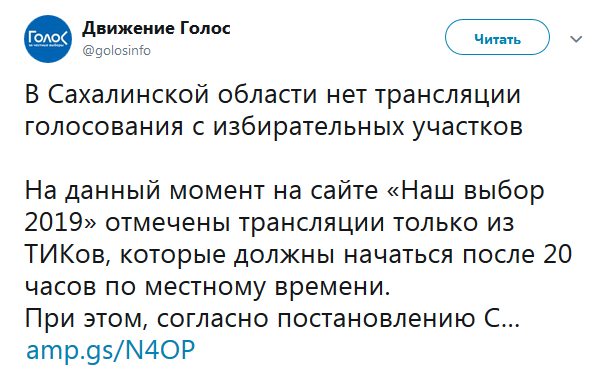The image size is (596, 371).
Task: Follow the account with the Читать button
Action: point(497,37)
